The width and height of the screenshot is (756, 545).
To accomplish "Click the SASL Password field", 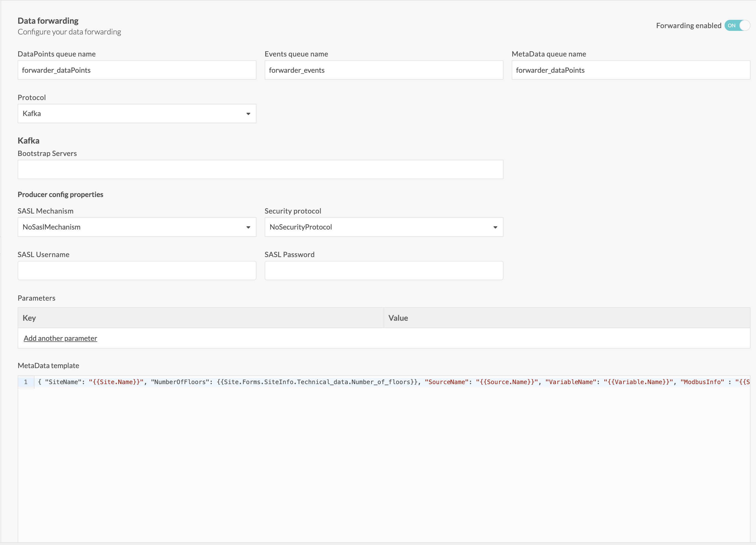I will pos(383,271).
